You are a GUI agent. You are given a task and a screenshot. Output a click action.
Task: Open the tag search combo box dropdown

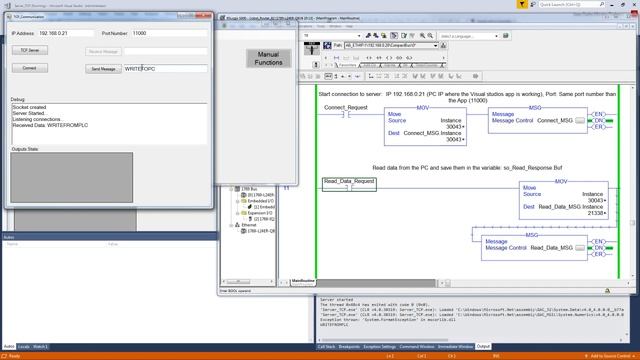click(x=359, y=36)
